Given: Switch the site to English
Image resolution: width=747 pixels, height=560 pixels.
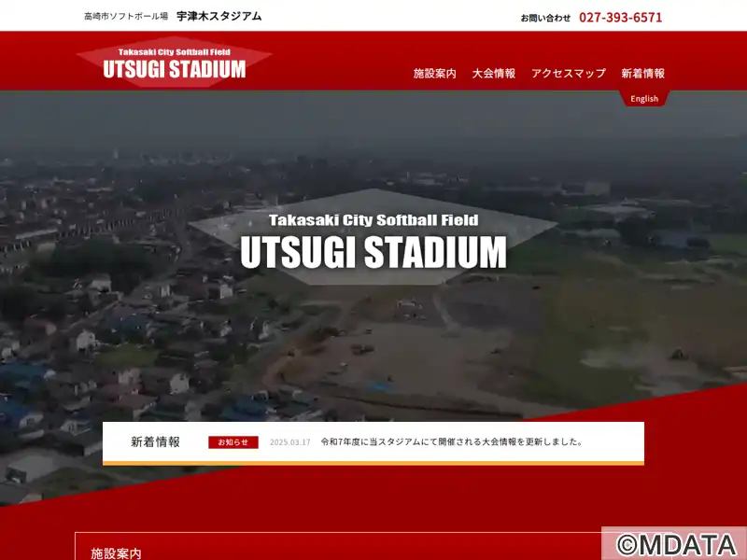Looking at the screenshot, I should [x=644, y=99].
